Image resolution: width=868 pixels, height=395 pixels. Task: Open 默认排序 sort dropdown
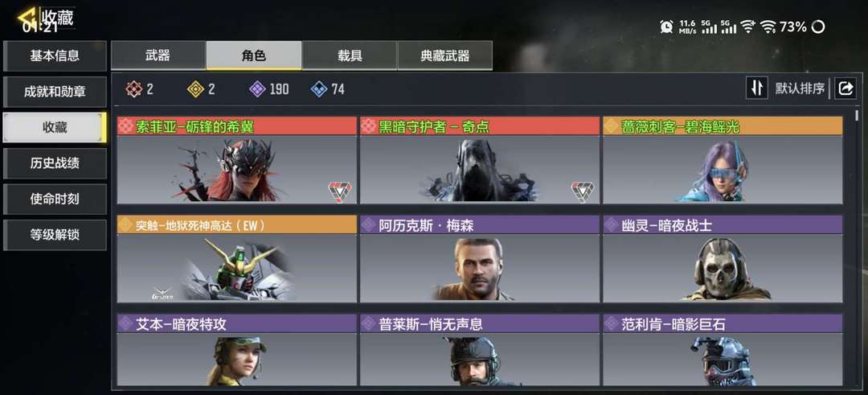coord(800,88)
